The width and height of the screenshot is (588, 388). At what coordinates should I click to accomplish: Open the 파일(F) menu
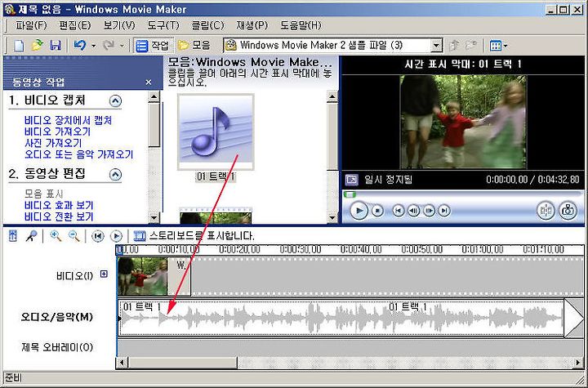point(31,25)
